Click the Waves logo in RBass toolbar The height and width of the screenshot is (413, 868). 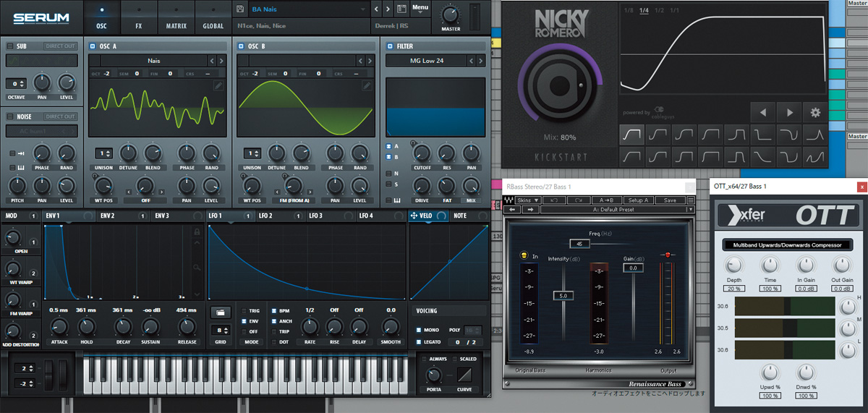509,200
